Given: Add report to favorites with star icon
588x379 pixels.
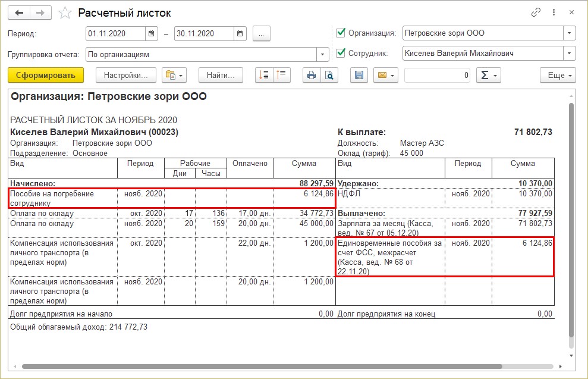Looking at the screenshot, I should point(65,13).
